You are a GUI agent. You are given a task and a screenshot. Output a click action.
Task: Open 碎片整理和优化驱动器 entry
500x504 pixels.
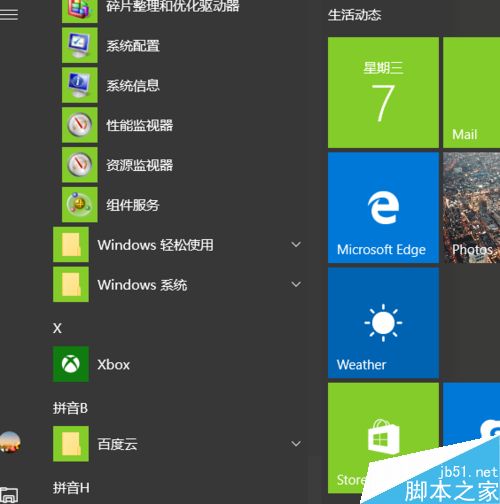[x=173, y=6]
